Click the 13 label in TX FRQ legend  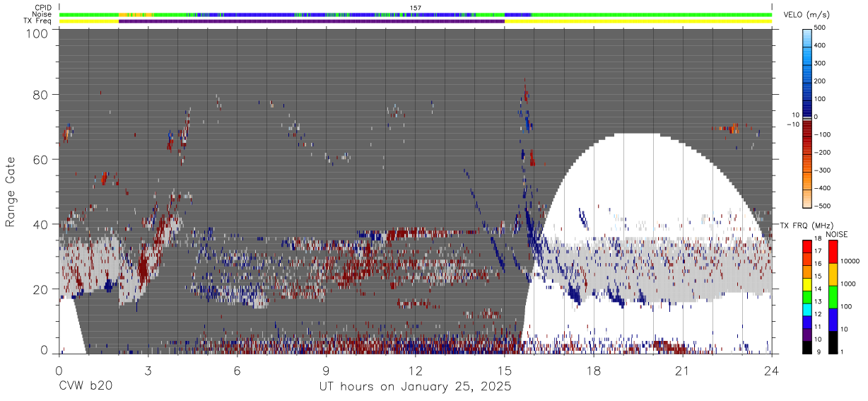pos(818,303)
